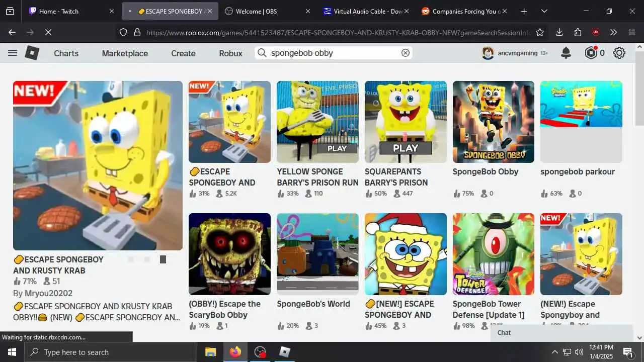Open a new browser tab
This screenshot has height=362, width=644.
[x=524, y=11]
